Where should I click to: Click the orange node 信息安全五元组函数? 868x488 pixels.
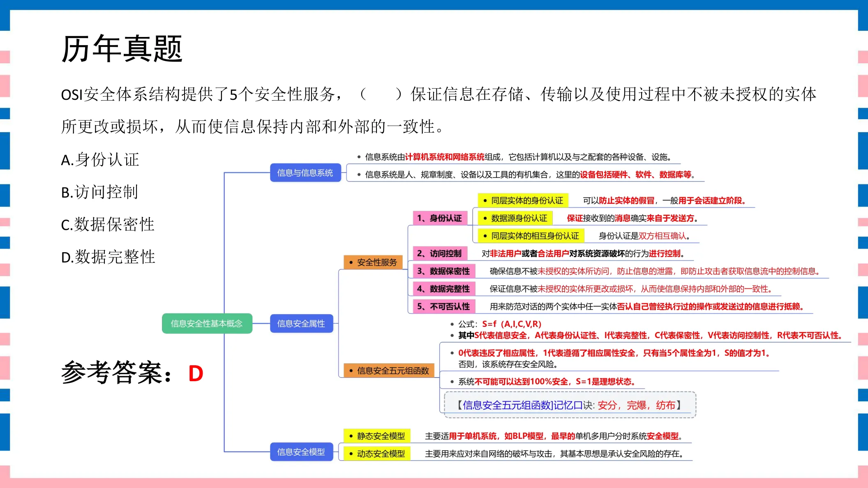click(389, 371)
